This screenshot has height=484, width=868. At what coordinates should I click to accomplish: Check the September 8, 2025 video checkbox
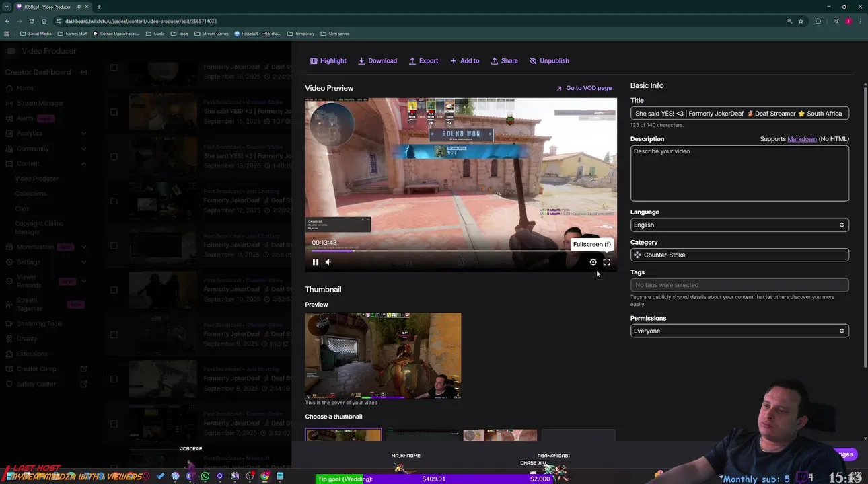coord(114,379)
